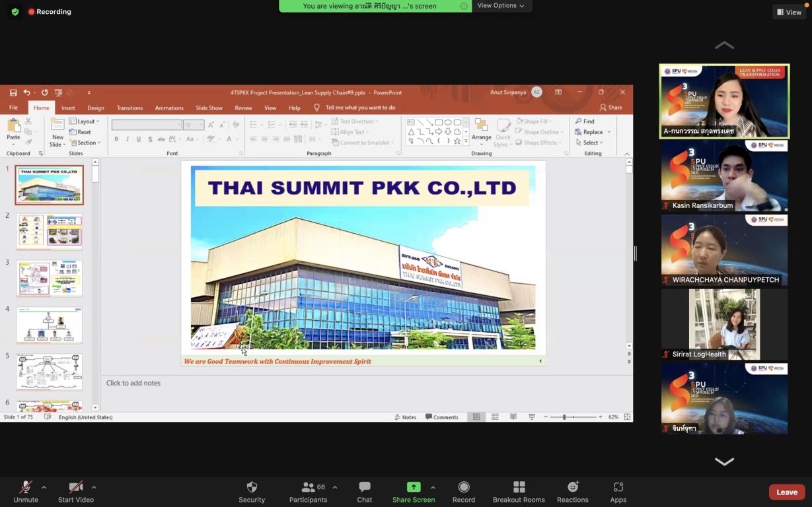This screenshot has height=507, width=812.
Task: Click the New Slide icon
Action: pyautogui.click(x=57, y=125)
